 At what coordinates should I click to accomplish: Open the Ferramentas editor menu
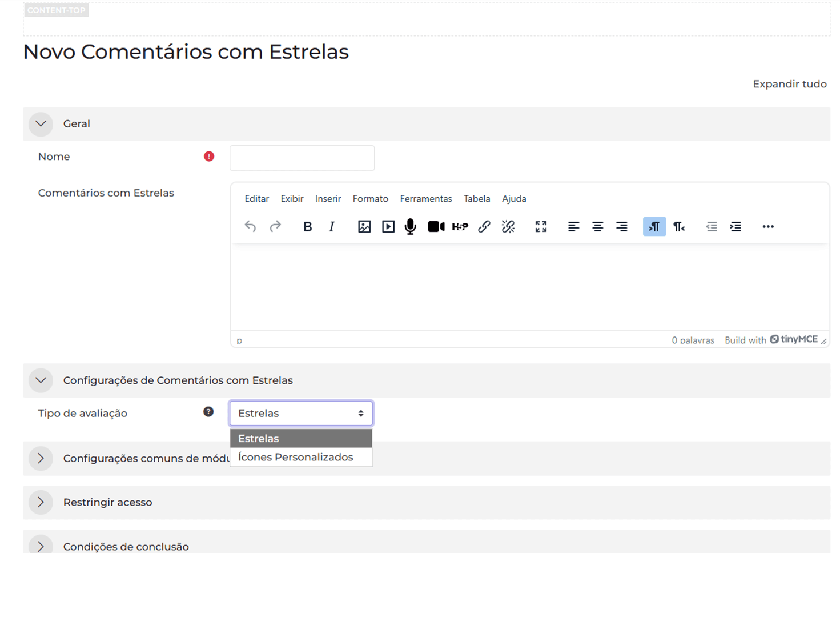point(425,199)
